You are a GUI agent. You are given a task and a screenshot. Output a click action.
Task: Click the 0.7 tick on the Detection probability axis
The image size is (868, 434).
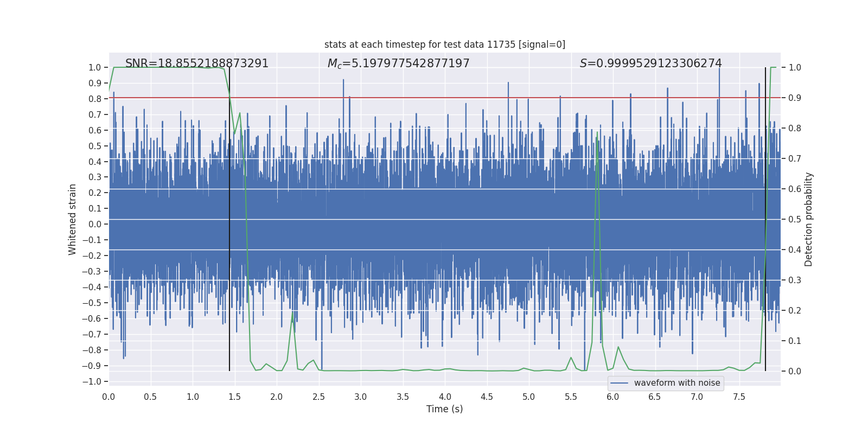coord(795,158)
